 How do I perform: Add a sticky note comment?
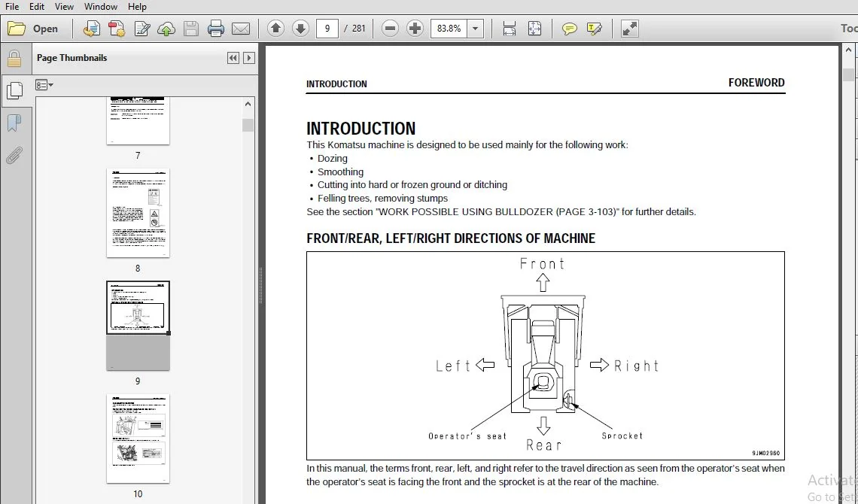point(569,29)
